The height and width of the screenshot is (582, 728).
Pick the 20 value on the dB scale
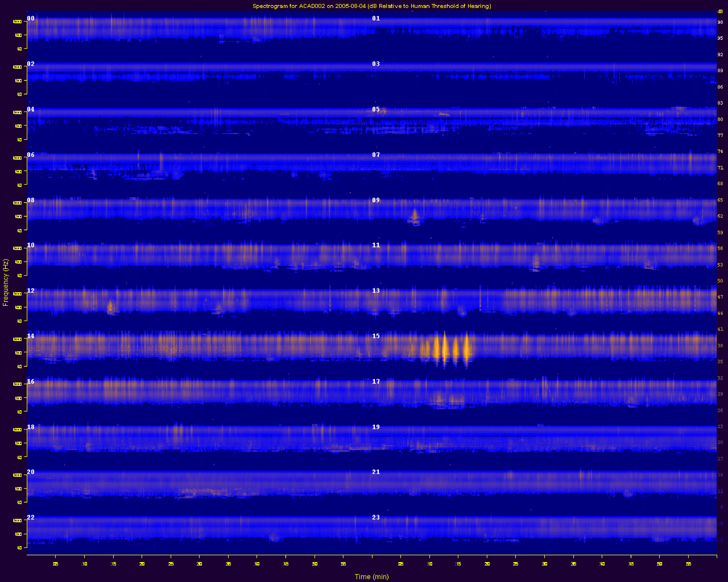tap(720, 442)
